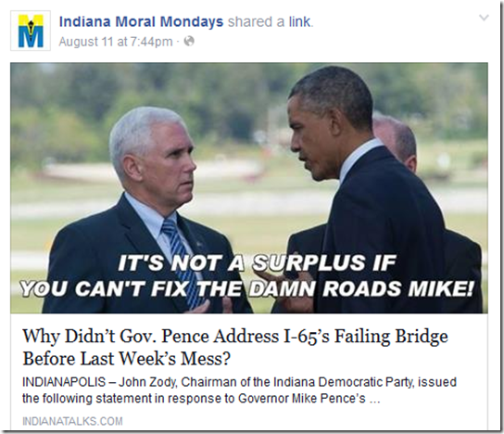The height and width of the screenshot is (434, 504).
Task: Open the Indiana Moral Mondays page name
Action: point(141,22)
